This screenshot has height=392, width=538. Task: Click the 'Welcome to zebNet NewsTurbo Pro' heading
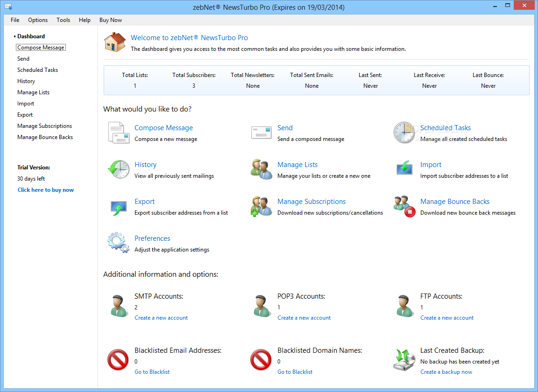click(189, 38)
